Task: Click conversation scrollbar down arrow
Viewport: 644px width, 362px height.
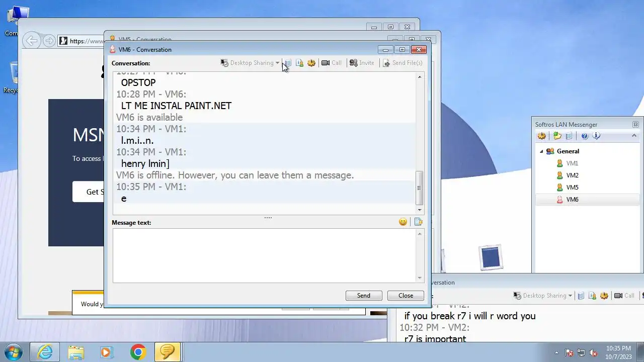Action: click(420, 210)
